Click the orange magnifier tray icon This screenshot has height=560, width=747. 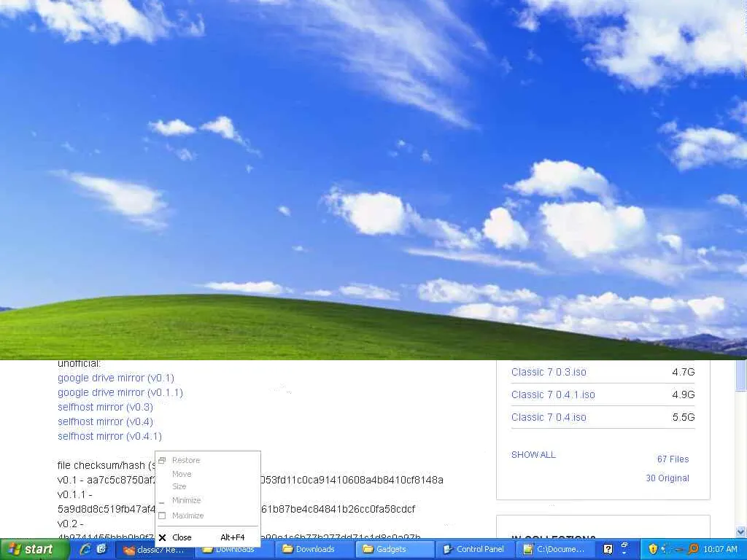693,549
